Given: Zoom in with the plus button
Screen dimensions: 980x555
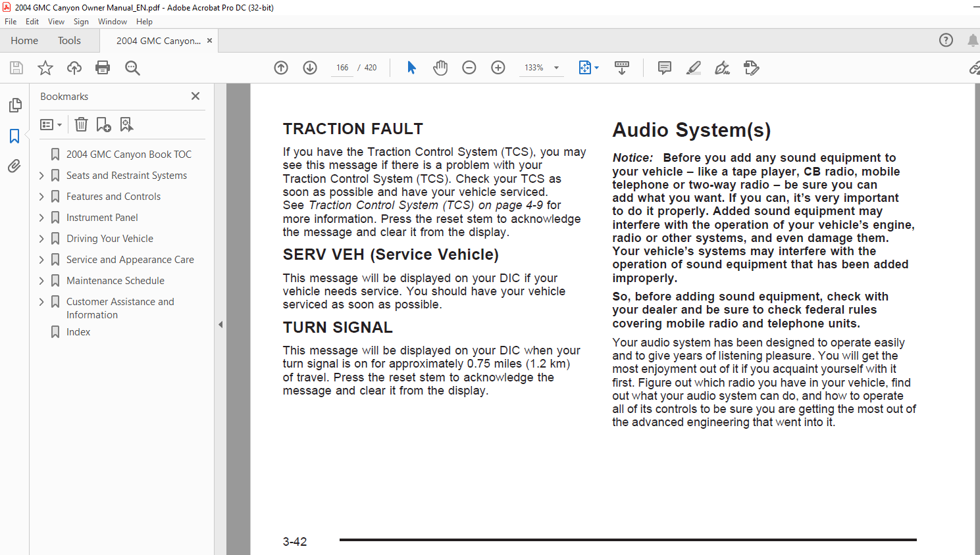Looking at the screenshot, I should (498, 68).
